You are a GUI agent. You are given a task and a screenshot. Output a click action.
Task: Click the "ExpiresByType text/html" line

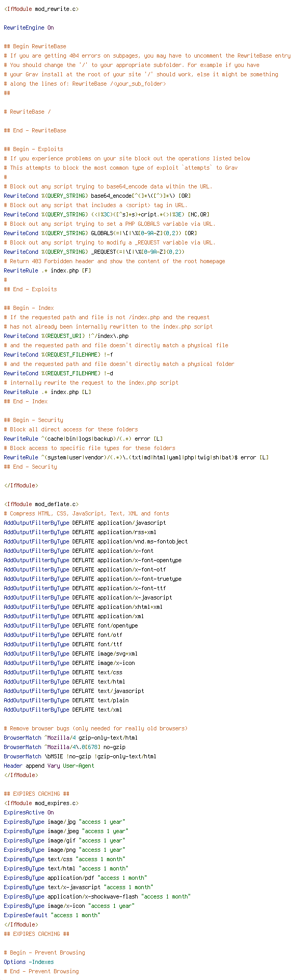coord(68,868)
